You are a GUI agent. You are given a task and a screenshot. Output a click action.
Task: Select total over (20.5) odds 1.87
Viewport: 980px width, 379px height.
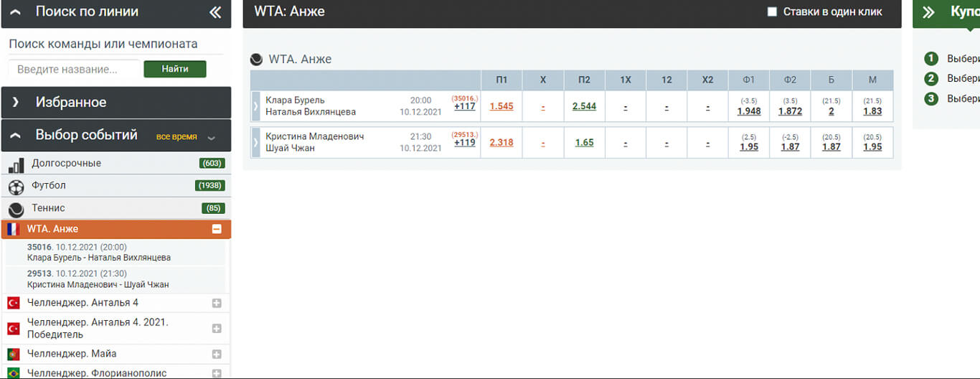point(831,147)
